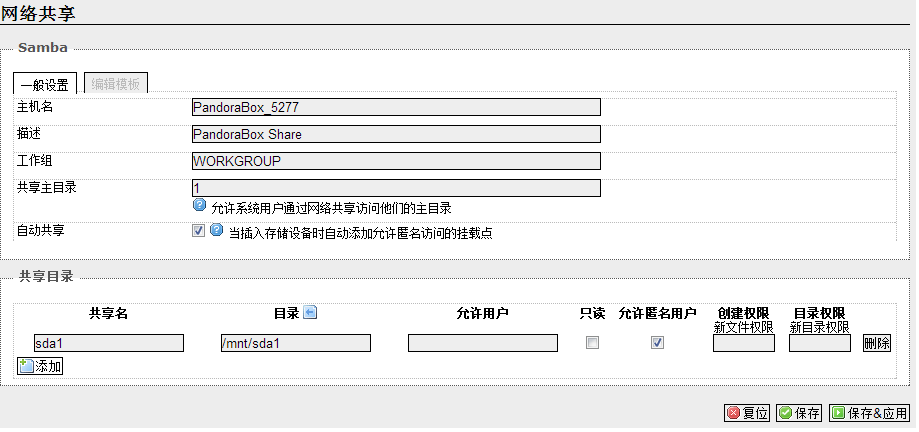Click the 创建权限 input field

(x=744, y=343)
